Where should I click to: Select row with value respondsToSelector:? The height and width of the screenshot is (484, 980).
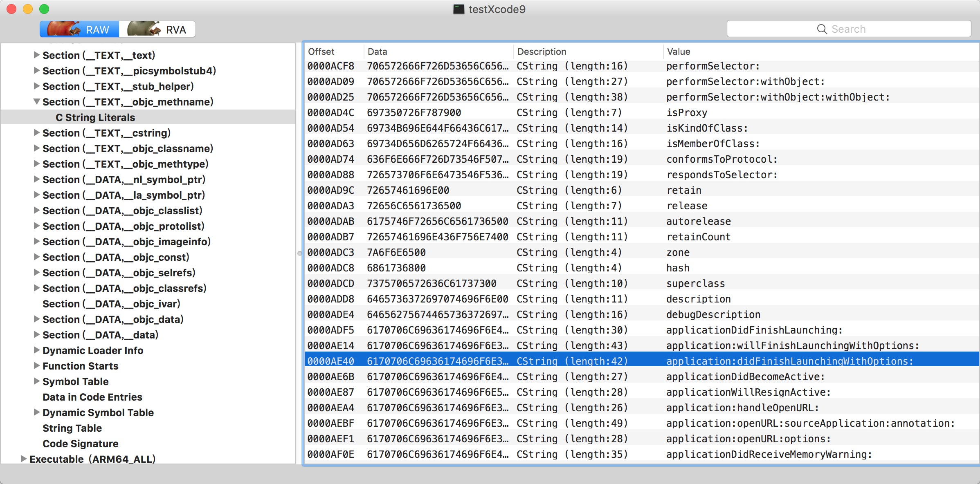tap(642, 175)
